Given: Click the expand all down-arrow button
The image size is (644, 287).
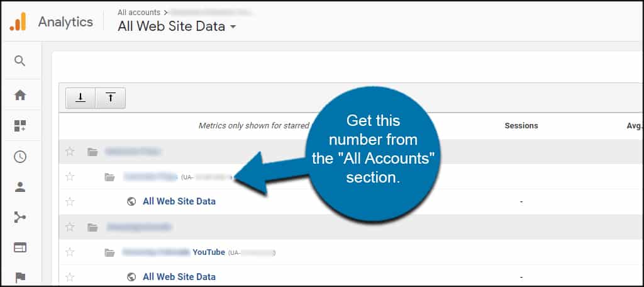Looking at the screenshot, I should [80, 98].
